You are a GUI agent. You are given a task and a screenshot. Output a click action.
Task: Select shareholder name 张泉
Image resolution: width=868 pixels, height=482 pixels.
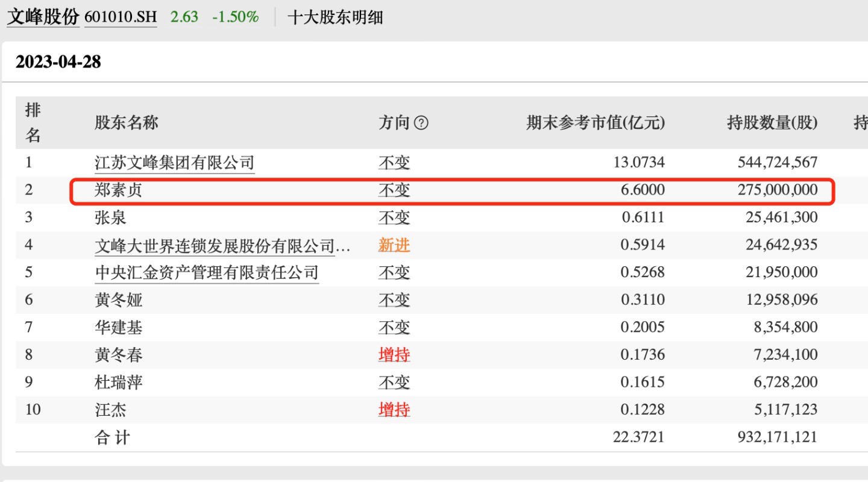(110, 218)
